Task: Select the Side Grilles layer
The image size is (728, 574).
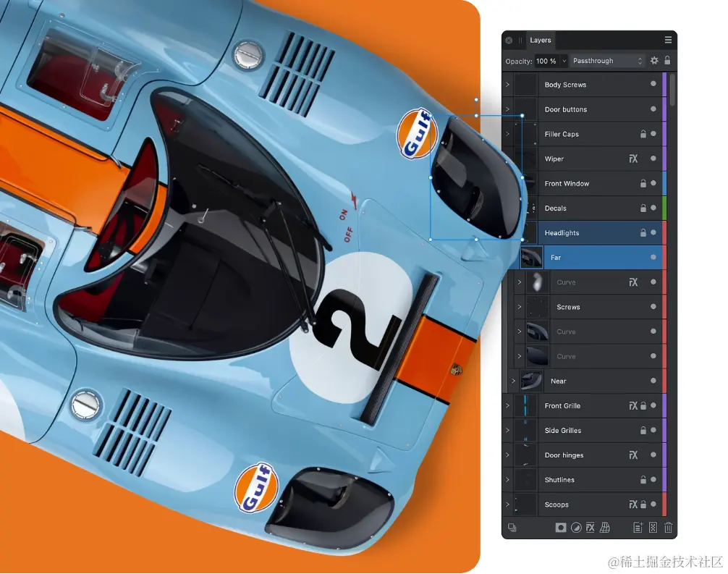Action: click(584, 431)
